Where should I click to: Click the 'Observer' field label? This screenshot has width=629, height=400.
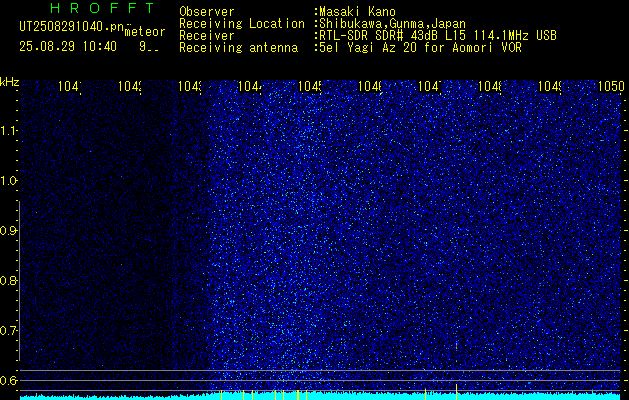207,12
